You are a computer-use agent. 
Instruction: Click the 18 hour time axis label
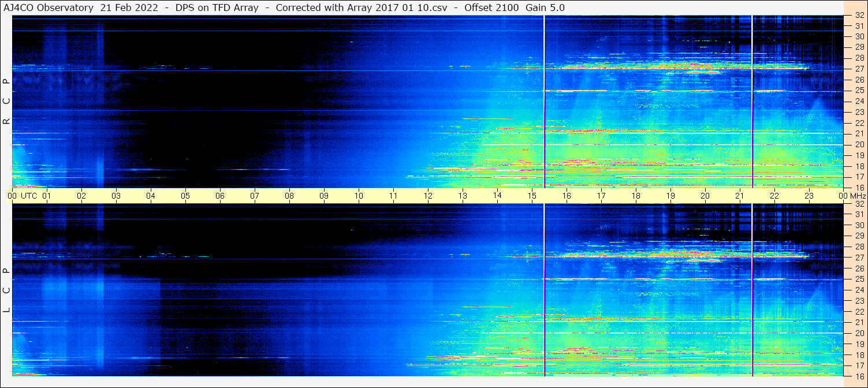[x=636, y=196]
